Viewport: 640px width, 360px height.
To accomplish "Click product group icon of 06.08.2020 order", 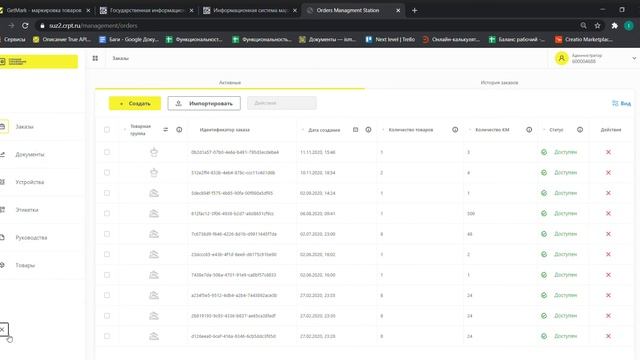I will tap(154, 213).
